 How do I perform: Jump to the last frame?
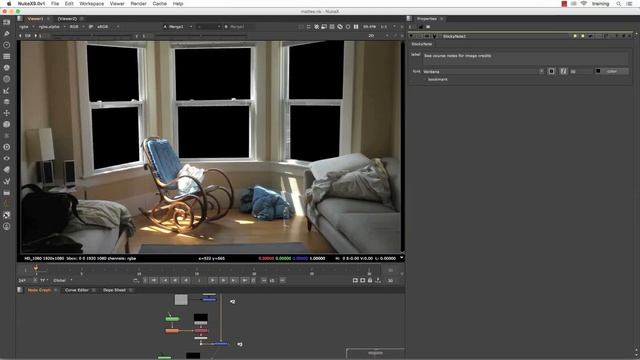244,280
